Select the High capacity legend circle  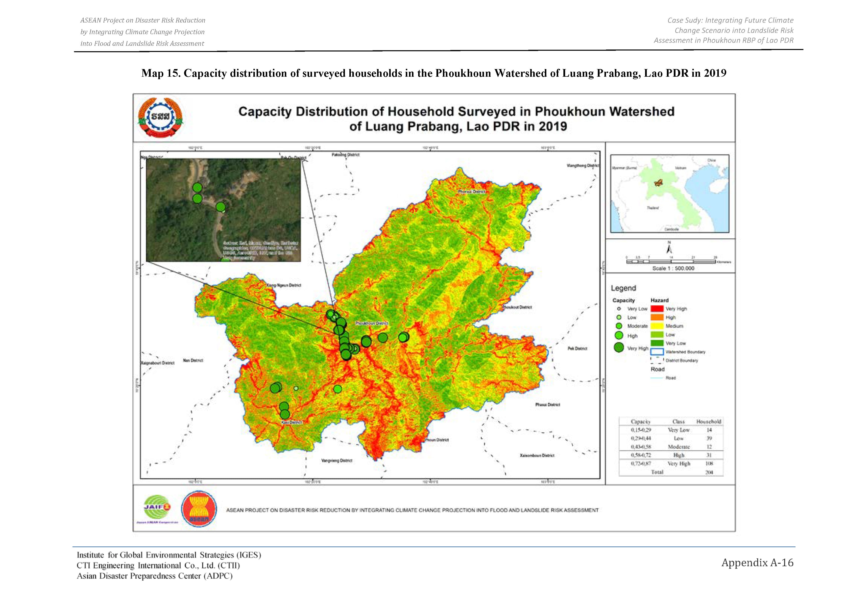pos(619,335)
